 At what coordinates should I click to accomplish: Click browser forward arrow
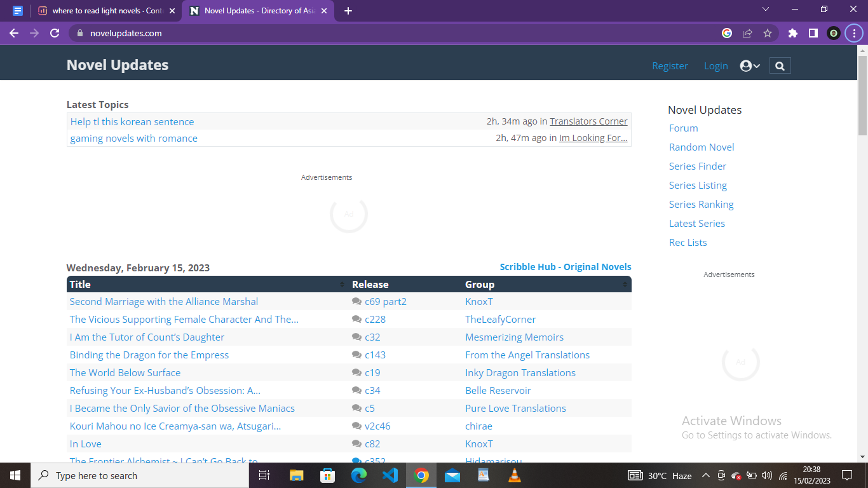click(34, 33)
